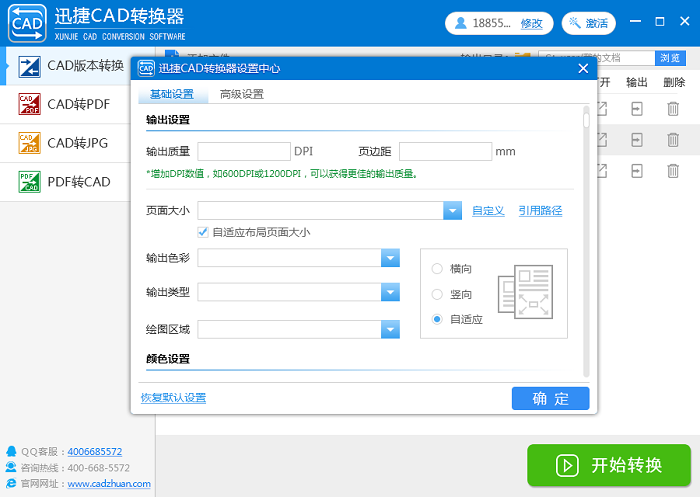The width and height of the screenshot is (700, 497).
Task: Click the 输出 column header
Action: pyautogui.click(x=637, y=82)
